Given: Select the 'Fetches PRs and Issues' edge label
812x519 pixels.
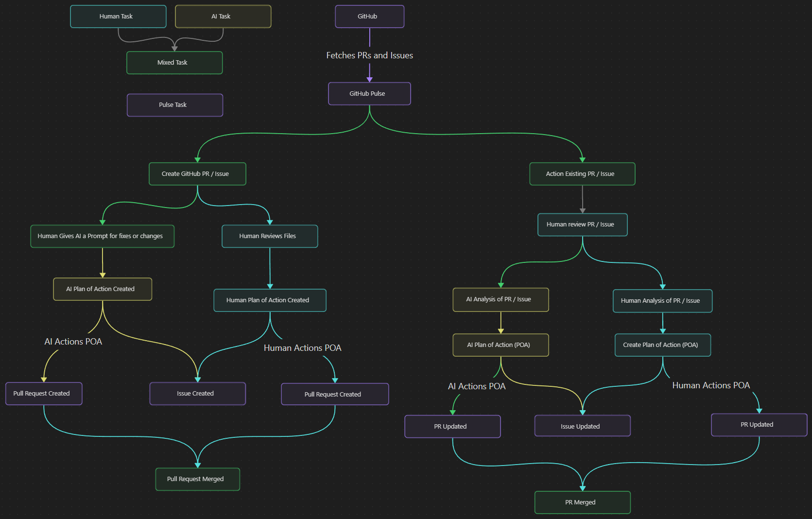Looking at the screenshot, I should tap(370, 55).
